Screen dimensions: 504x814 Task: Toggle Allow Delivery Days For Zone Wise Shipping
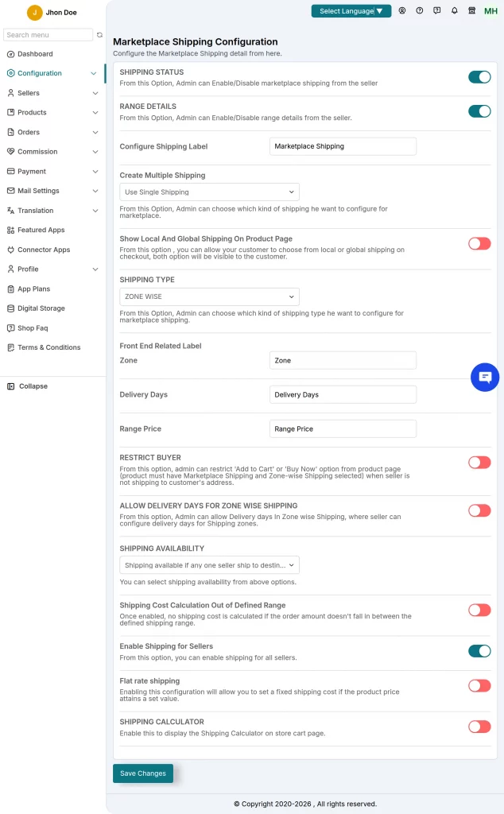pos(479,510)
